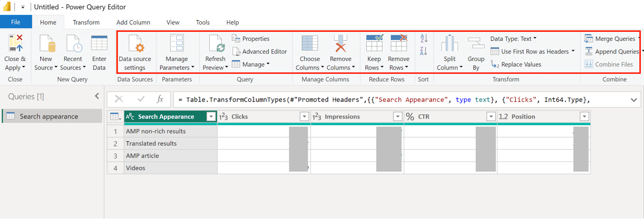Click Combine Files
The height and width of the screenshot is (219, 644).
(609, 64)
